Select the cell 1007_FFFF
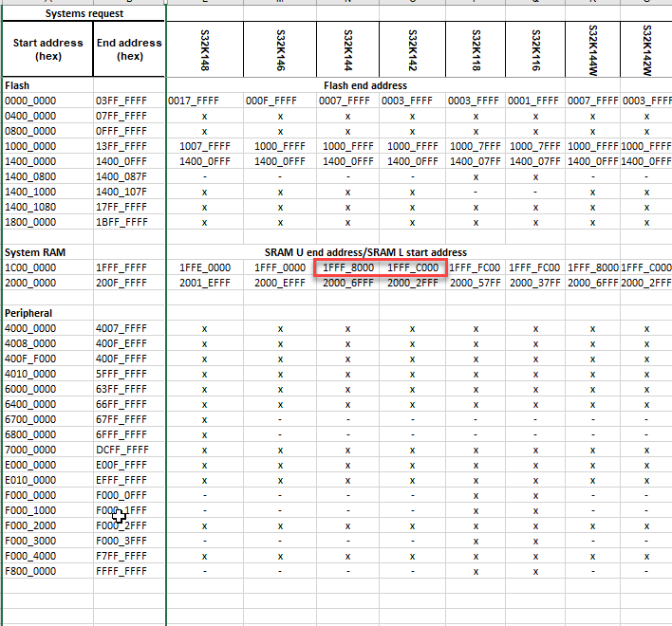Screen dimensions: 672x626 tap(205, 146)
